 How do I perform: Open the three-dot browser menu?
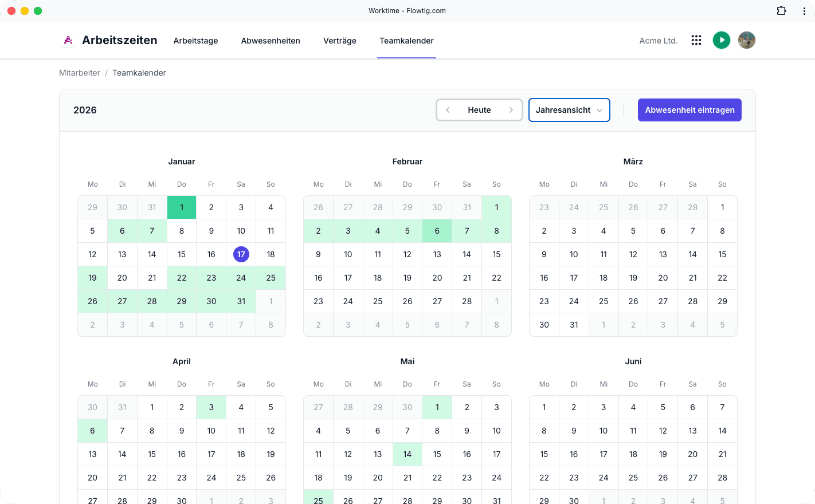coord(804,10)
